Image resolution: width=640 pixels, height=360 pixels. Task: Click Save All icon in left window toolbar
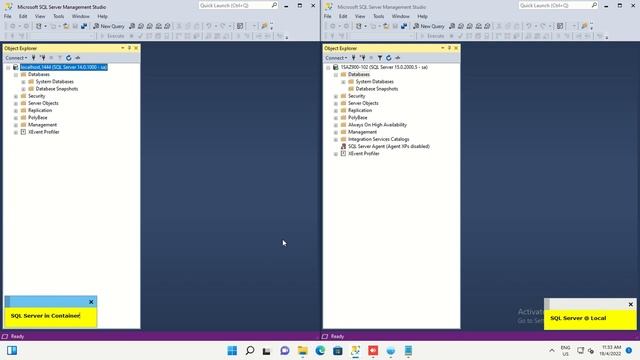click(x=84, y=26)
